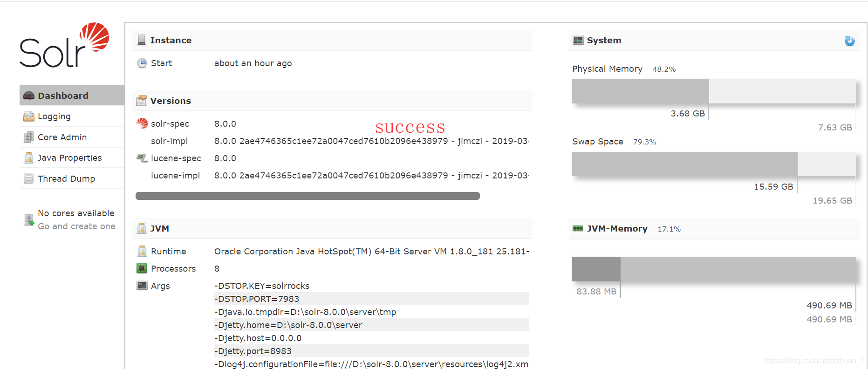Click the Instance computer icon
This screenshot has height=369, width=868.
pyautogui.click(x=141, y=40)
